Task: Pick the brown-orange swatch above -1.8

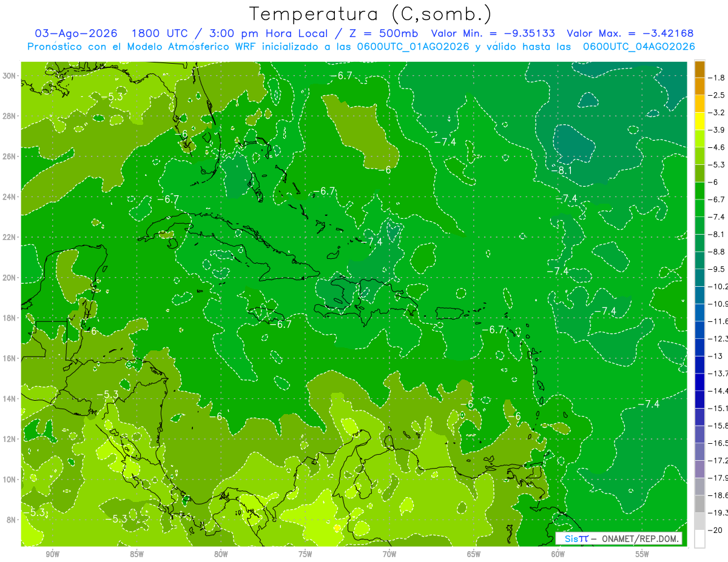Action: pyautogui.click(x=699, y=69)
